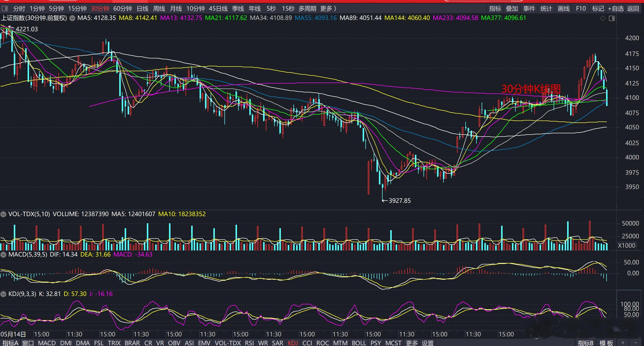Open the 模板 template menu
The height and width of the screenshot is (346, 644).
pyautogui.click(x=606, y=343)
